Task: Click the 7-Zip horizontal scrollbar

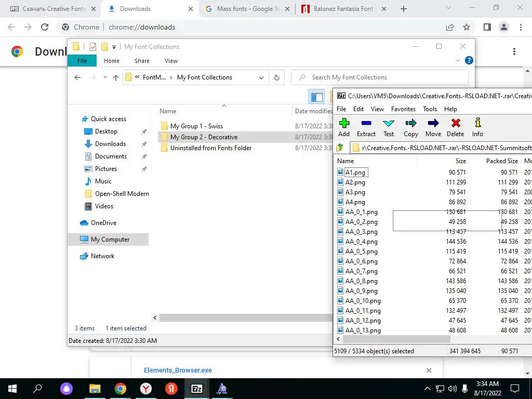Action: click(396, 339)
